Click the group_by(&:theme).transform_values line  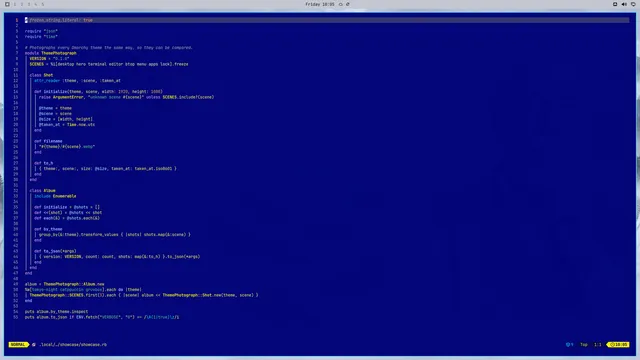pos(115,235)
